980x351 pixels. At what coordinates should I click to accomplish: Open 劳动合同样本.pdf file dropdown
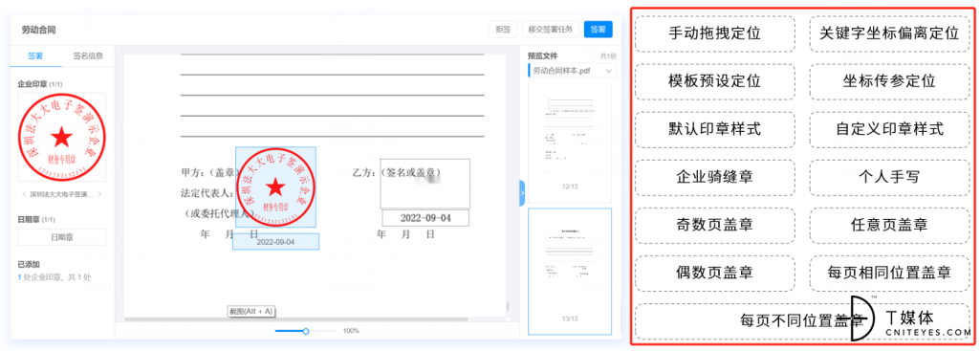coord(572,72)
